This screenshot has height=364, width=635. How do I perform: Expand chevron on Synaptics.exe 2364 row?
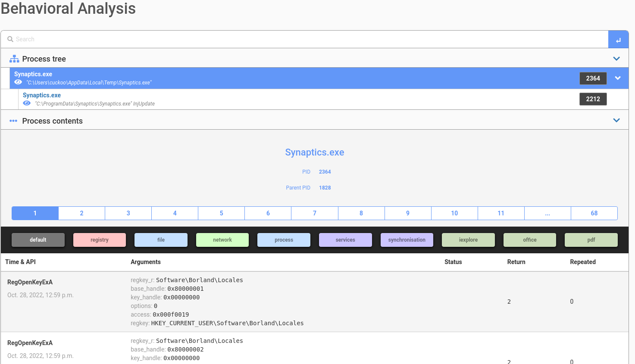click(618, 78)
